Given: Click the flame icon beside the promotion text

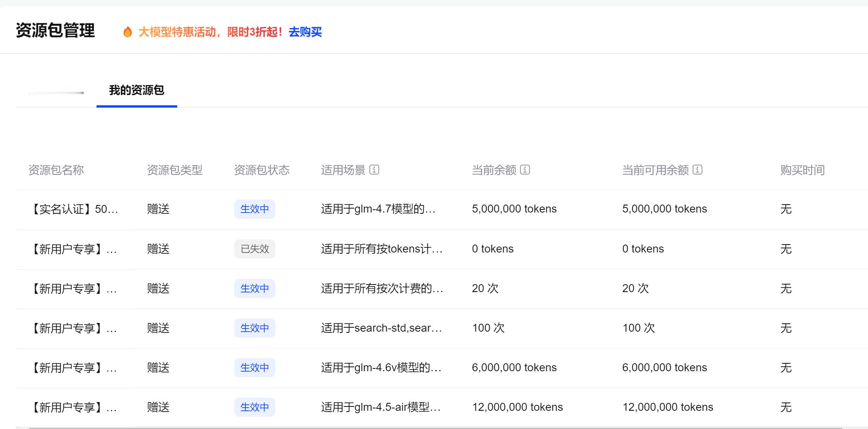Looking at the screenshot, I should pos(127,32).
